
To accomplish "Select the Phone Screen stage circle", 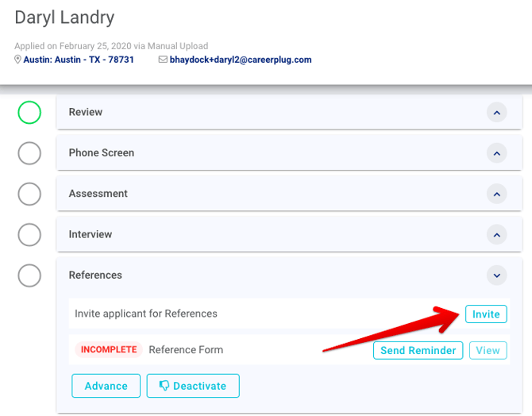I will [x=29, y=153].
